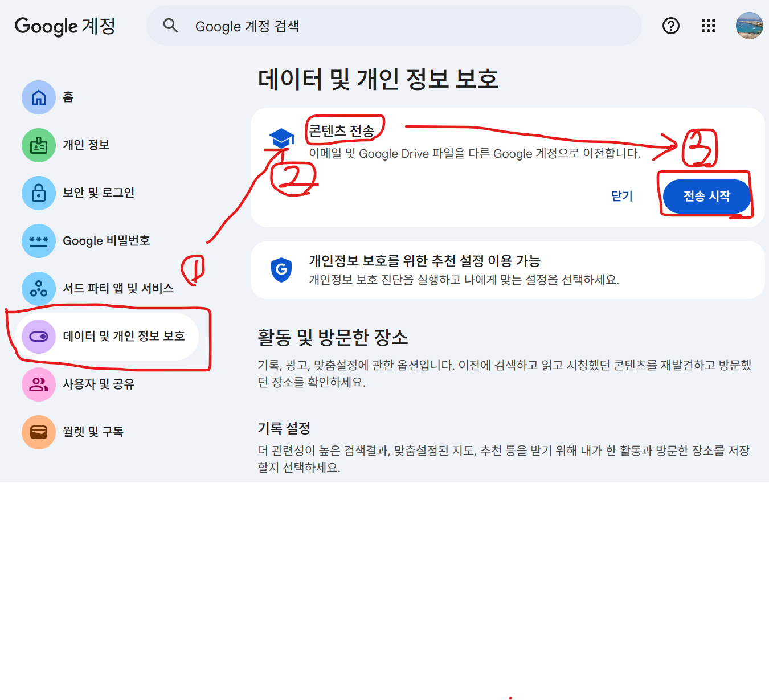The width and height of the screenshot is (769, 700).
Task: Open the Home sidebar icon
Action: pyautogui.click(x=39, y=97)
